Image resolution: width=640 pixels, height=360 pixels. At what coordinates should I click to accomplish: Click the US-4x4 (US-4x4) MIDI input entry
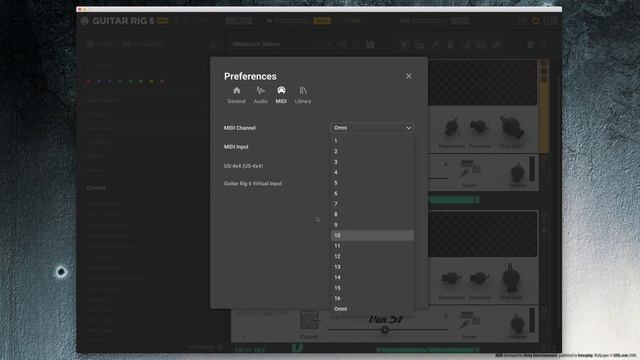(x=243, y=166)
